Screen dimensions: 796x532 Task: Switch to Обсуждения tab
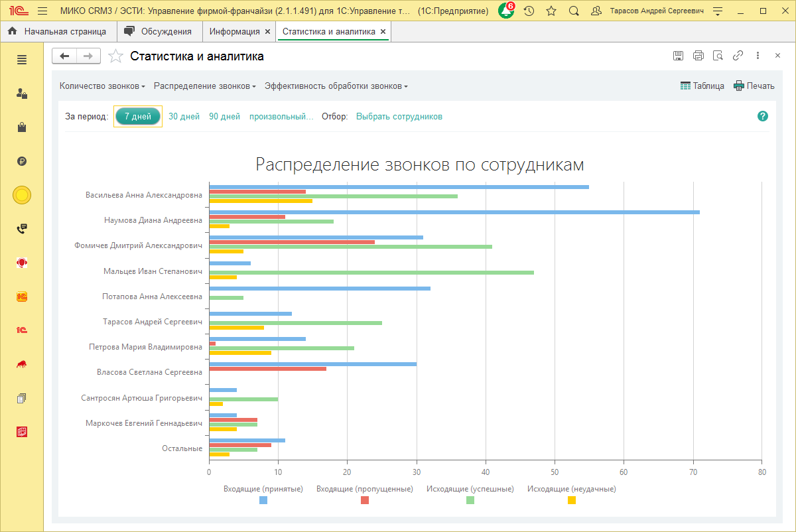159,31
